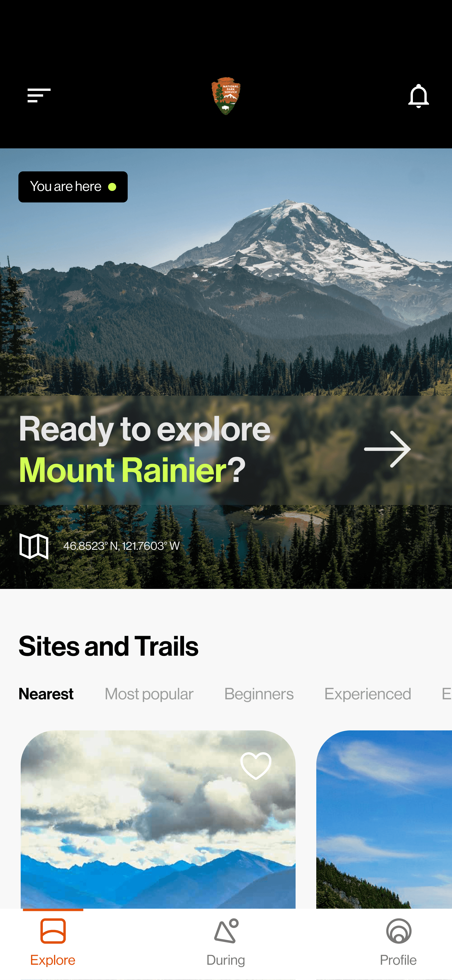
Task: Switch to the Most popular tab
Action: pos(149,694)
